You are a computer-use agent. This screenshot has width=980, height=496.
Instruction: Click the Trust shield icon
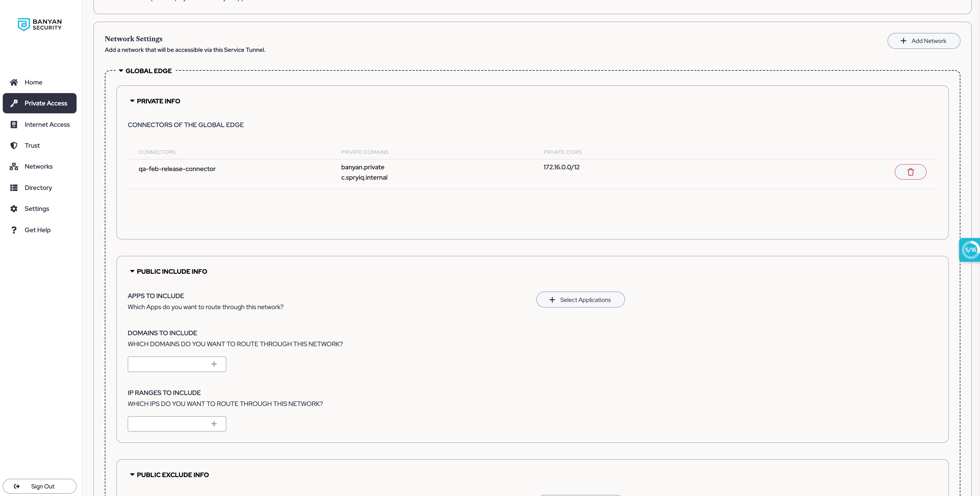(14, 145)
